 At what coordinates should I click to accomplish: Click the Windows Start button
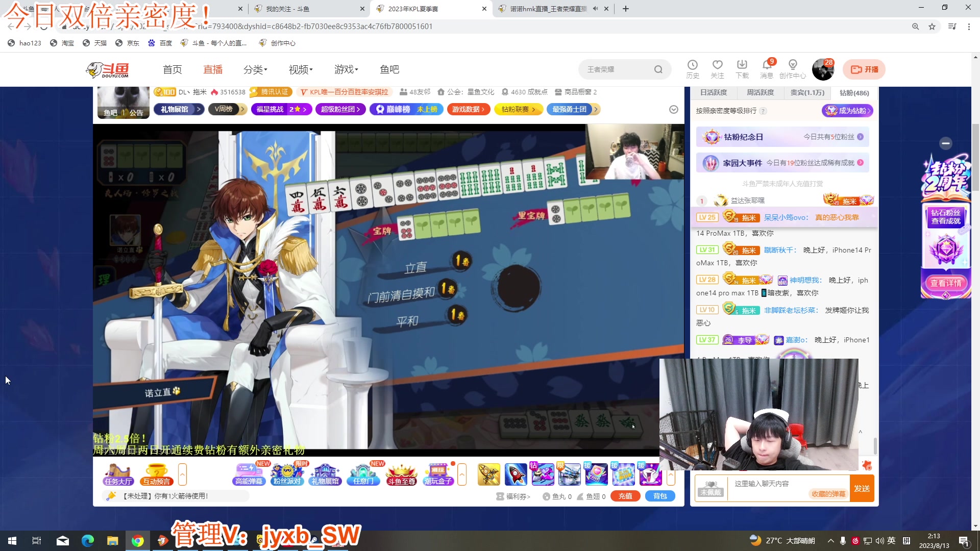coord(12,541)
